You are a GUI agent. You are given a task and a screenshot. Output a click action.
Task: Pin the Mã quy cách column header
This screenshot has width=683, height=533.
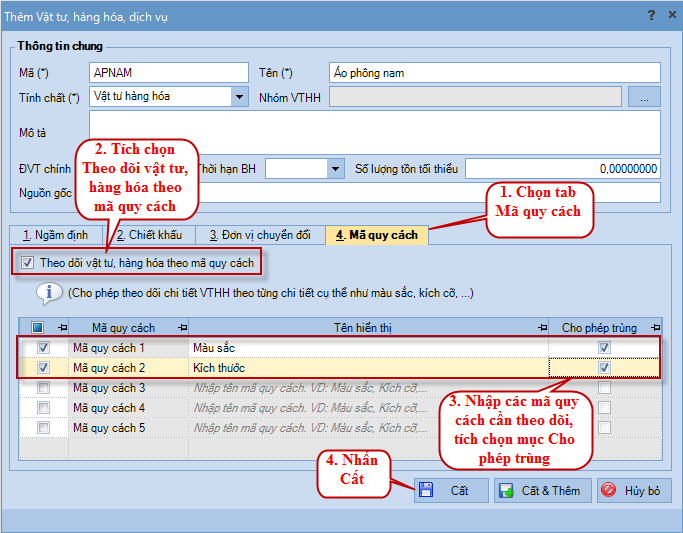click(181, 327)
